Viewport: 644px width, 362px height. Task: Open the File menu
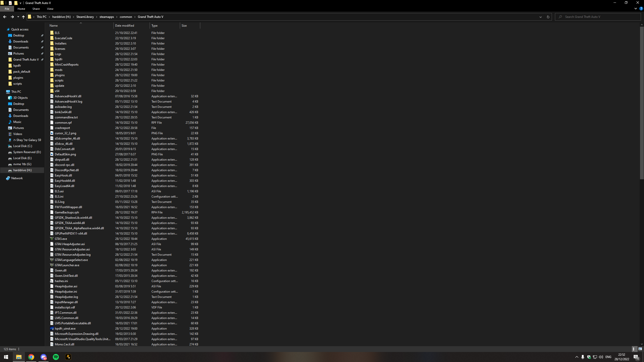7,9
